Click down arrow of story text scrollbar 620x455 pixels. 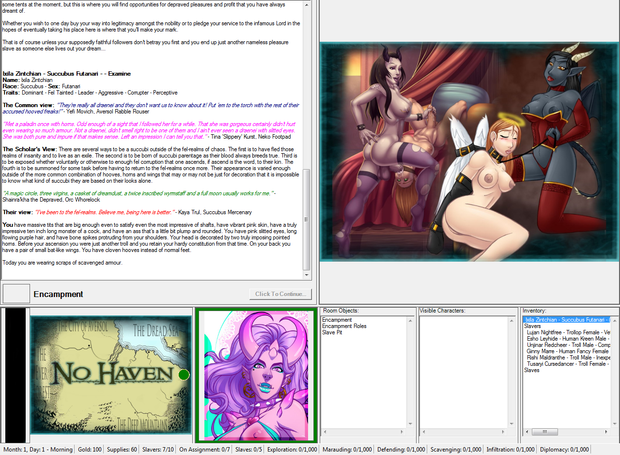coord(306,275)
